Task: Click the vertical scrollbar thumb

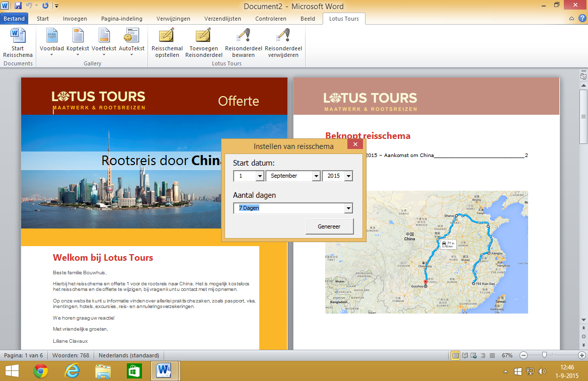Action: (583, 117)
